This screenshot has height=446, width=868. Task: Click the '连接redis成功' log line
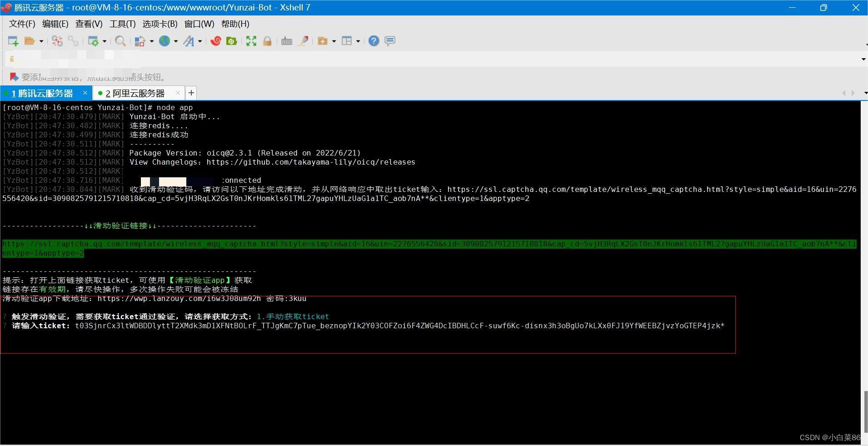(x=159, y=135)
